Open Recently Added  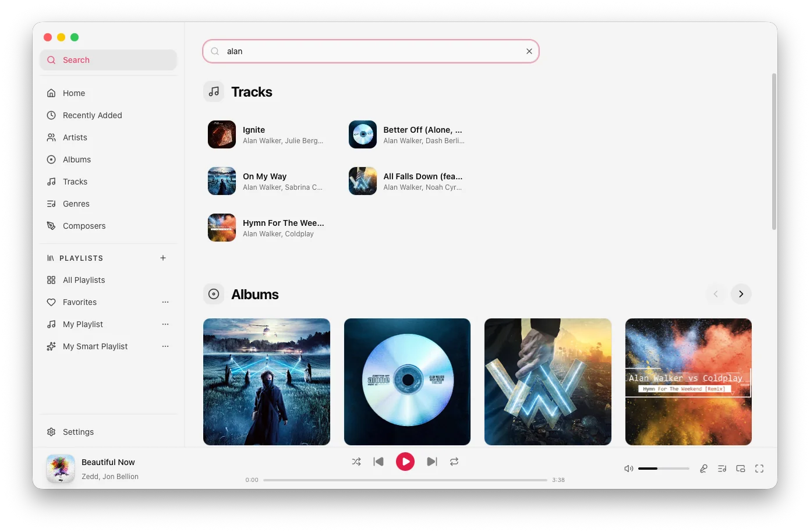click(108, 115)
